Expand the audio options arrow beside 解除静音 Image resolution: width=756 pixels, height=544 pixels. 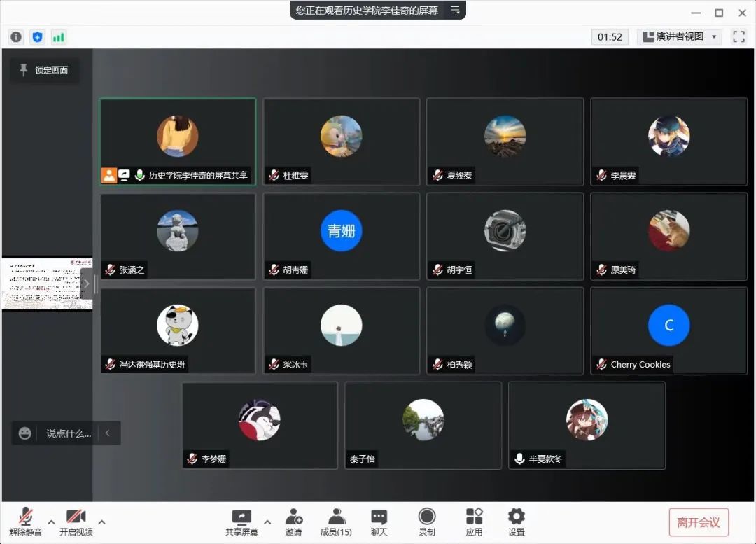(51, 522)
